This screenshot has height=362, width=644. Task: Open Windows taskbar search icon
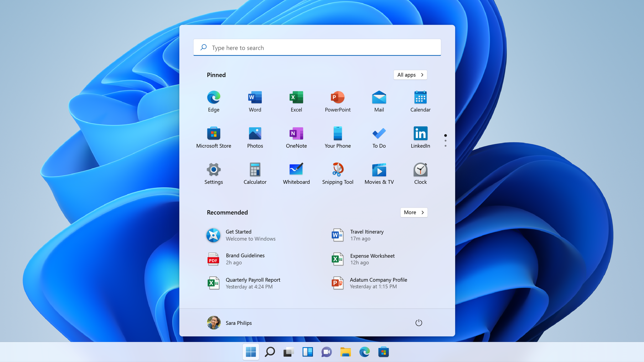tap(270, 352)
